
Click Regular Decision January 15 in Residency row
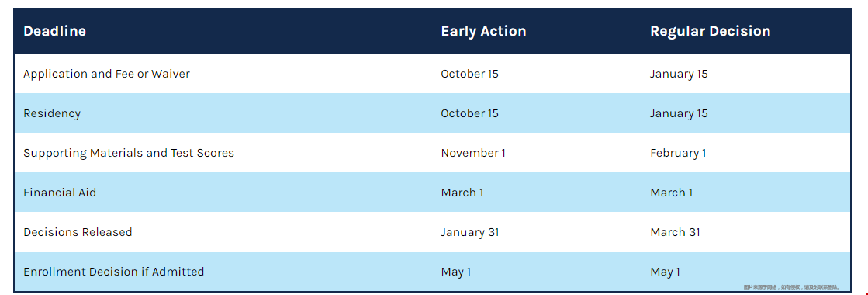point(679,113)
